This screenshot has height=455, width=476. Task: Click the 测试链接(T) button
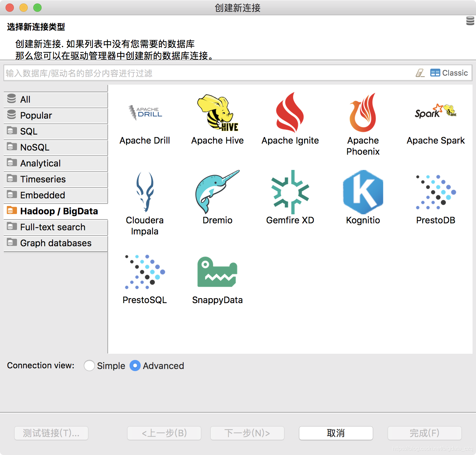51,433
